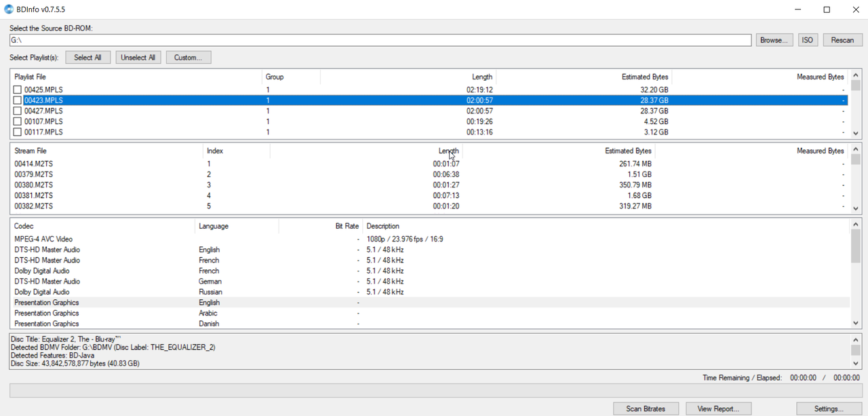This screenshot has height=416, width=868.
Task: Select the 00117.MPLS playlist row
Action: (430, 132)
